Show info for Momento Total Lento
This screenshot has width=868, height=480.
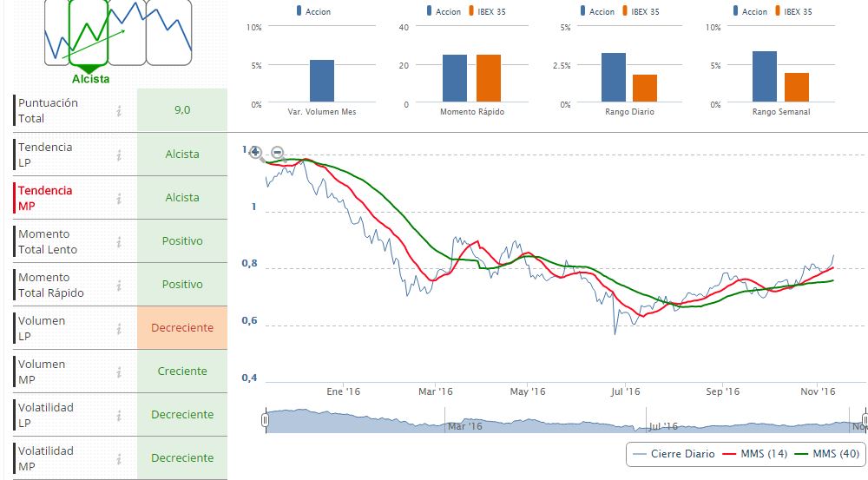119,241
